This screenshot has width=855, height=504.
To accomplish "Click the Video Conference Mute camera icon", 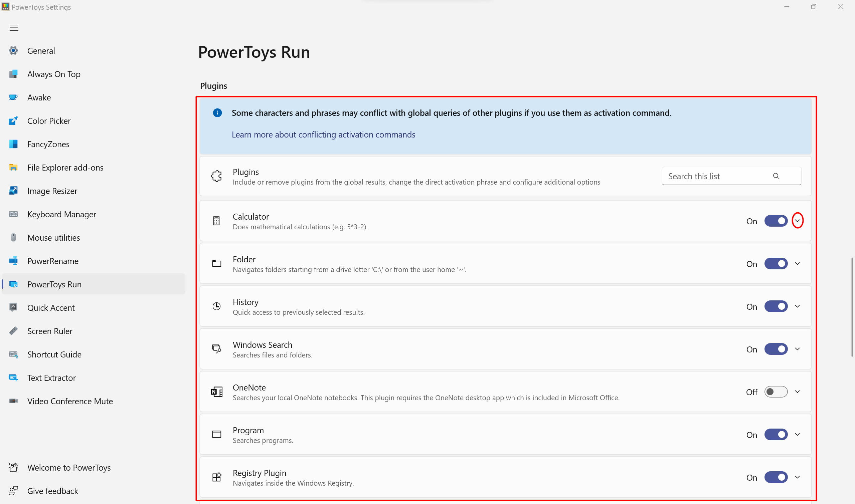I will pyautogui.click(x=13, y=401).
